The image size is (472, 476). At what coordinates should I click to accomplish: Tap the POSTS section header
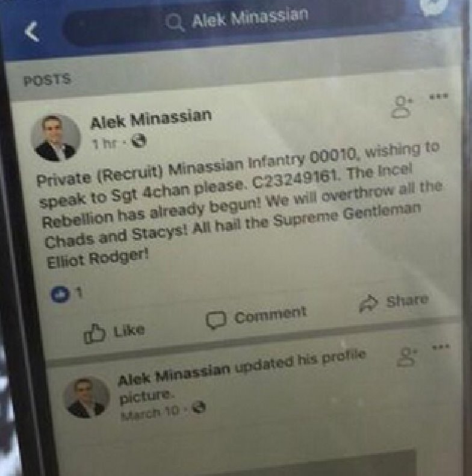coord(47,80)
